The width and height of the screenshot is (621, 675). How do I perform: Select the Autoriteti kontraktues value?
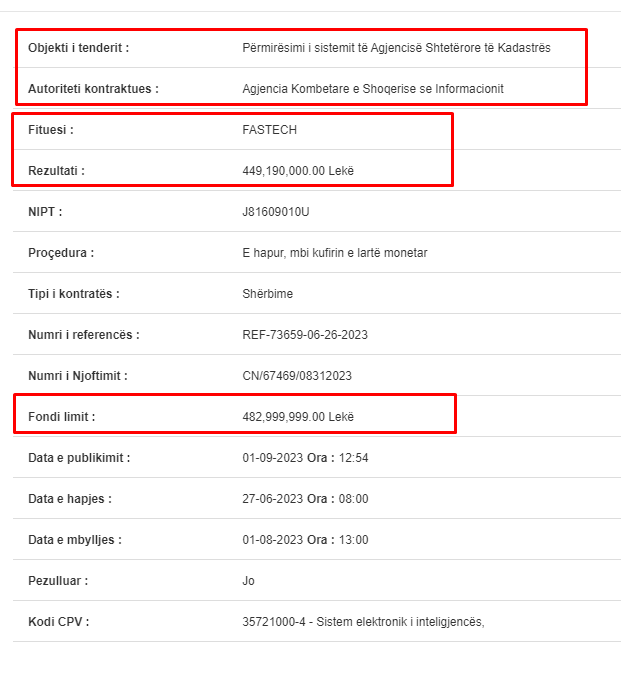[373, 89]
